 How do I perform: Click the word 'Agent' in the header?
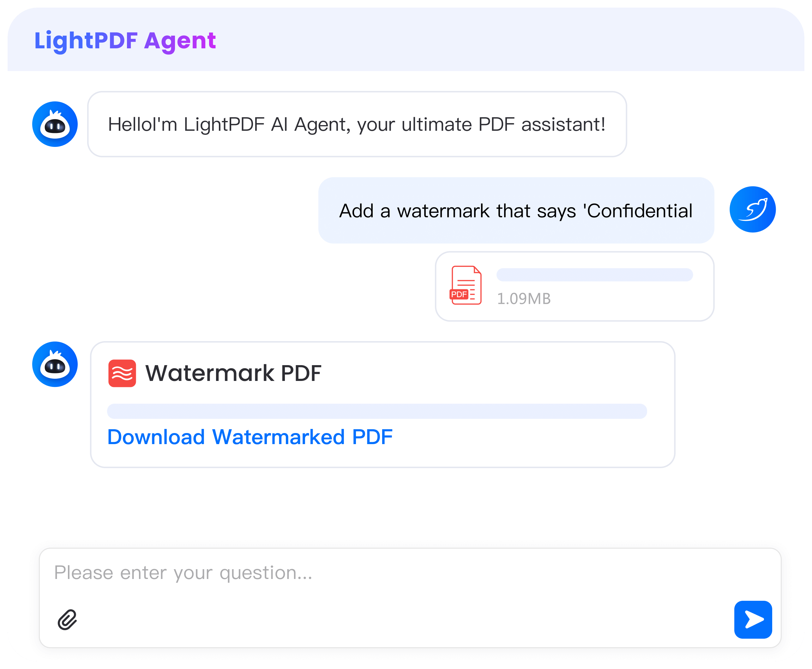(x=180, y=40)
